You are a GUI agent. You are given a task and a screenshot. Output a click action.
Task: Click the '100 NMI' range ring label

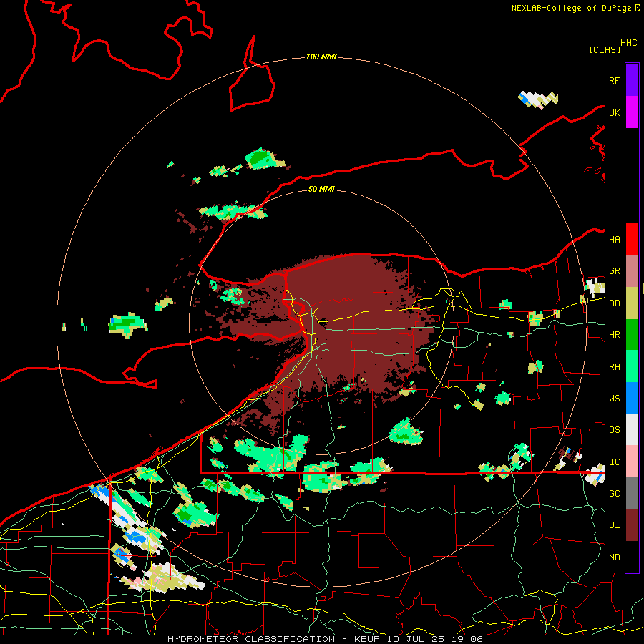point(321,57)
